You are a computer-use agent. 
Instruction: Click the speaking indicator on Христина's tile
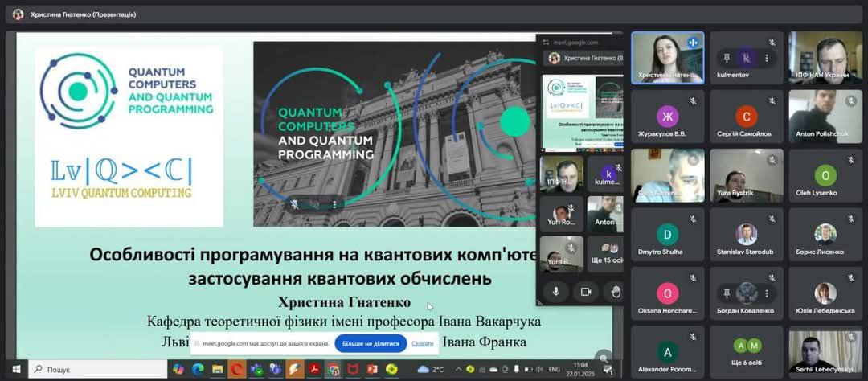click(693, 42)
